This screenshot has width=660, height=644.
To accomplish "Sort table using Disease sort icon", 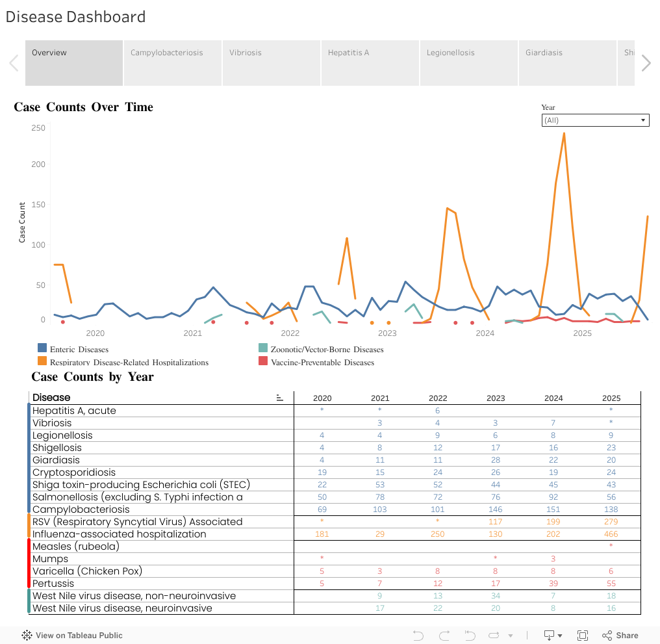I will click(279, 398).
